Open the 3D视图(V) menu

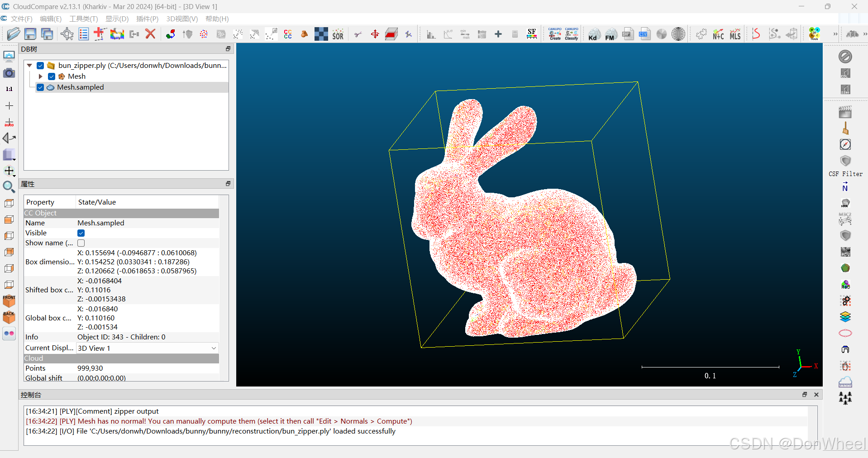pyautogui.click(x=182, y=19)
